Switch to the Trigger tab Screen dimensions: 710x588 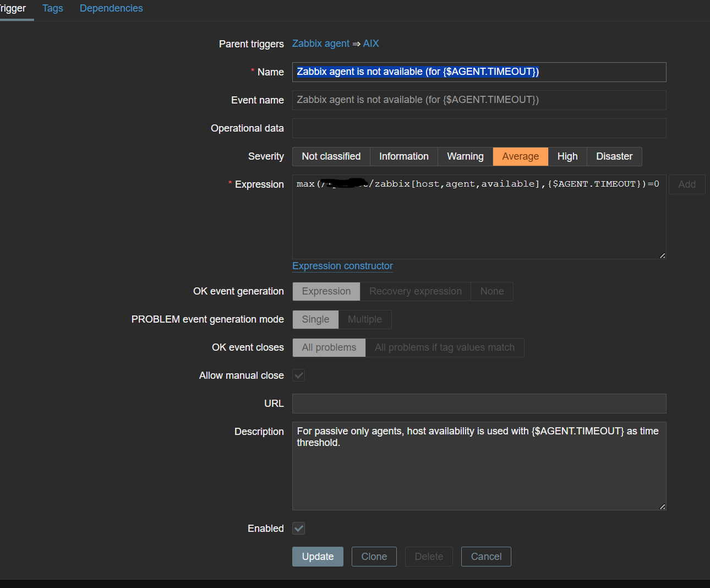click(x=13, y=8)
